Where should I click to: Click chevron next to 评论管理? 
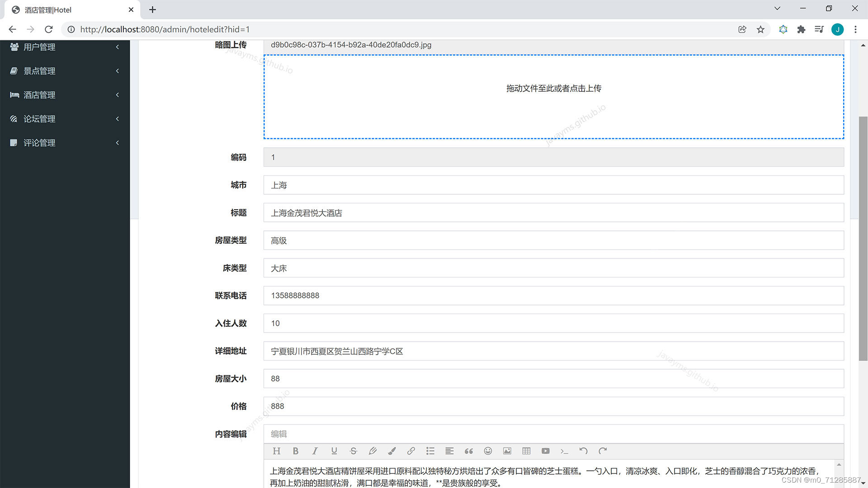click(118, 143)
